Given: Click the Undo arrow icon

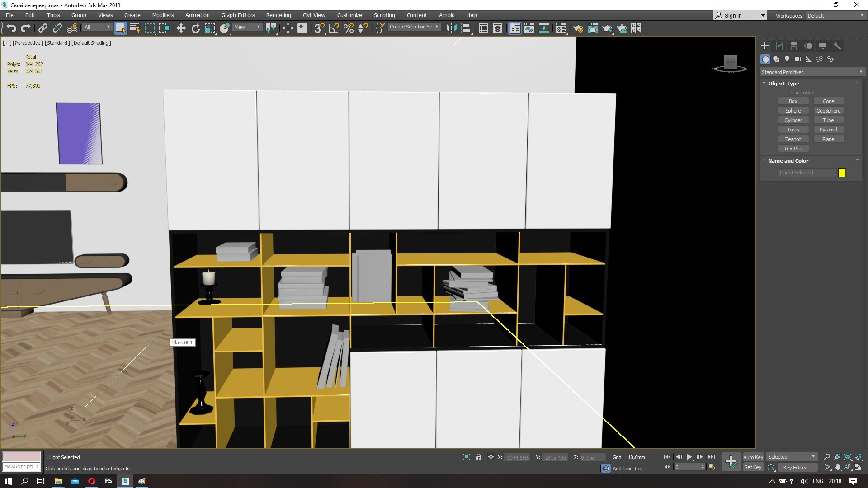Looking at the screenshot, I should pyautogui.click(x=11, y=28).
